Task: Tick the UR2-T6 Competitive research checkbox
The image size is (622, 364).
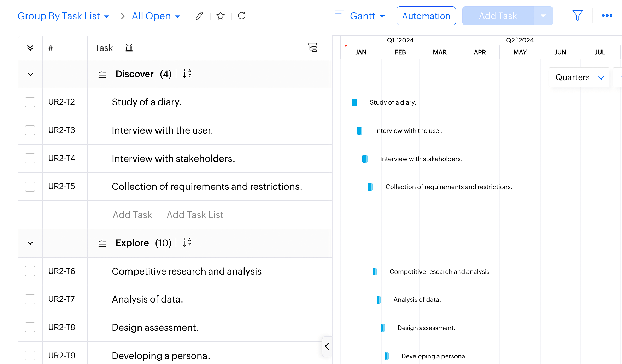Action: (x=30, y=271)
